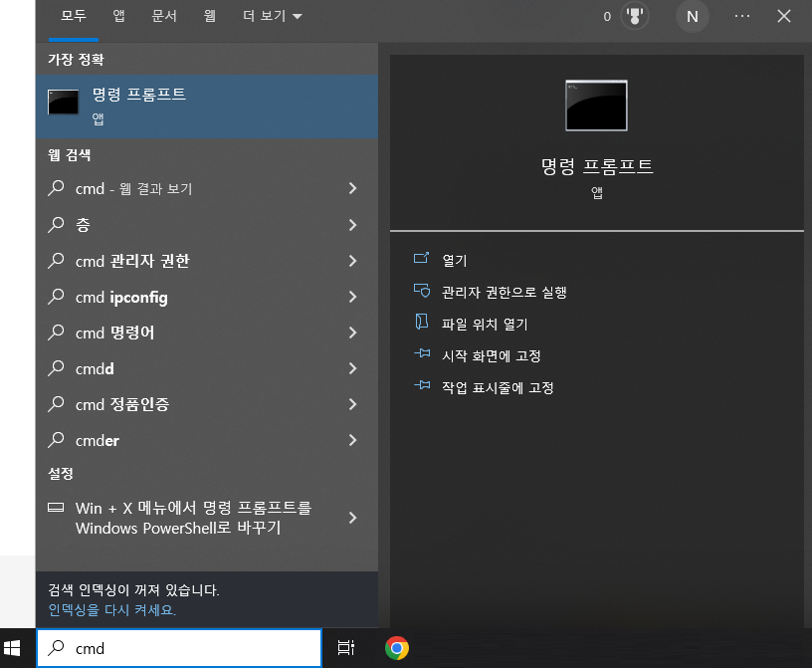Screen dimensions: 812x668
Task: Click the magnifier icon in the search box
Action: 56,648
